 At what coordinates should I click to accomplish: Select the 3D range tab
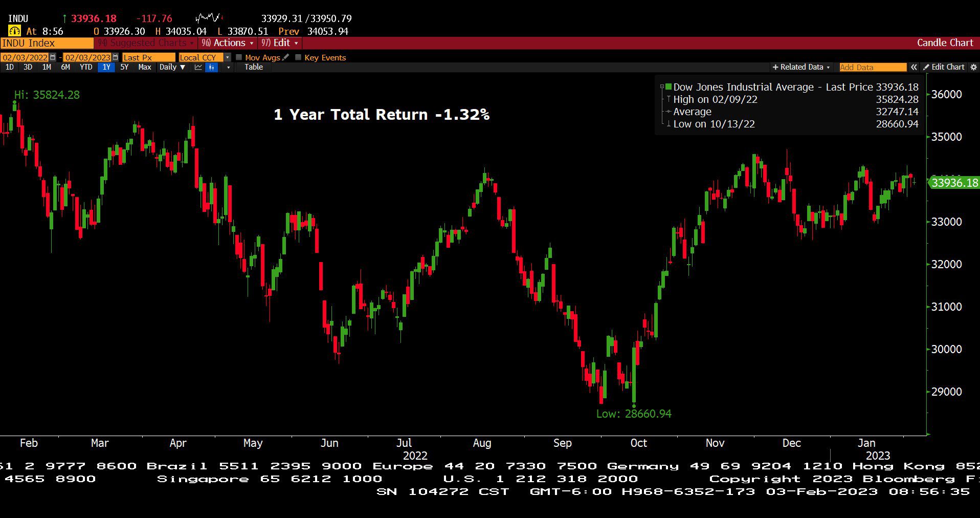28,67
